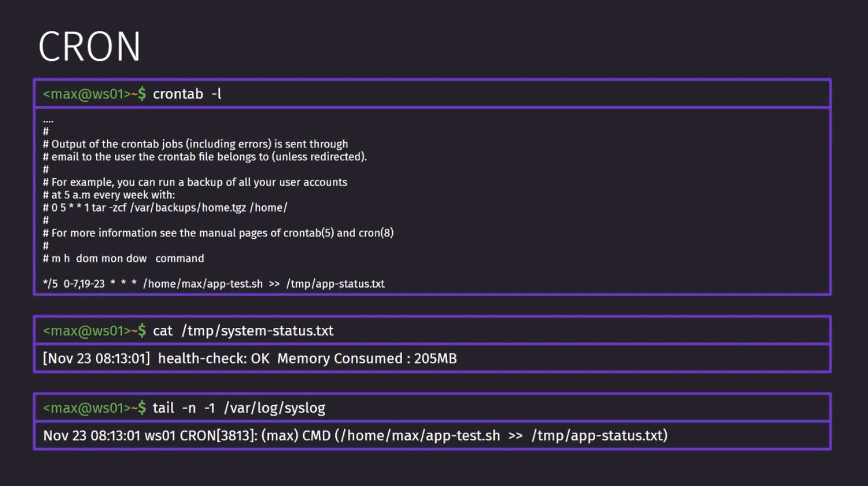Screen dimensions: 868x486
Task: Click 'Memory Consumed : 205MB' text
Action: (x=367, y=358)
